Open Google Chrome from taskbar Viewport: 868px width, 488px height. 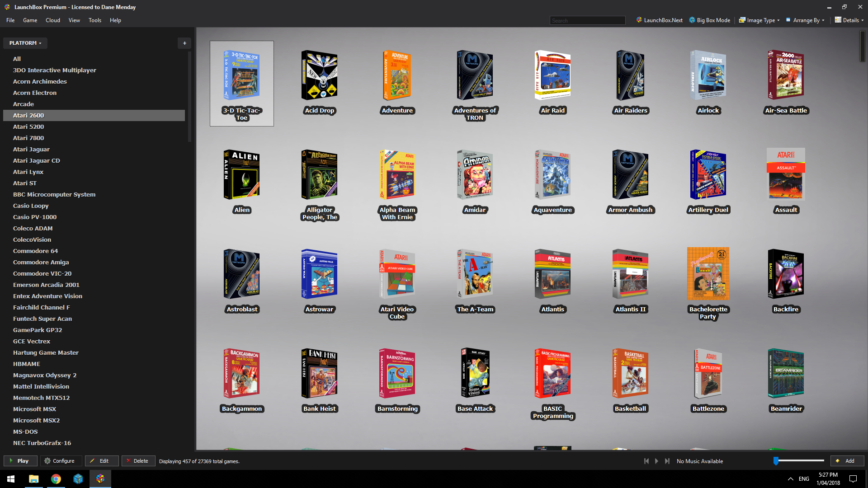[56, 479]
